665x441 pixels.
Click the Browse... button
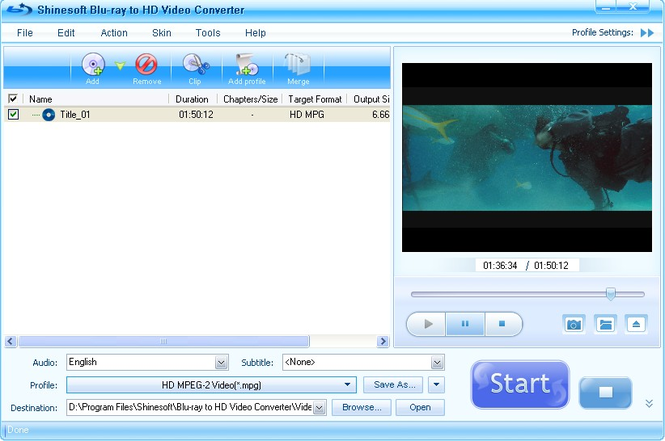tap(361, 408)
